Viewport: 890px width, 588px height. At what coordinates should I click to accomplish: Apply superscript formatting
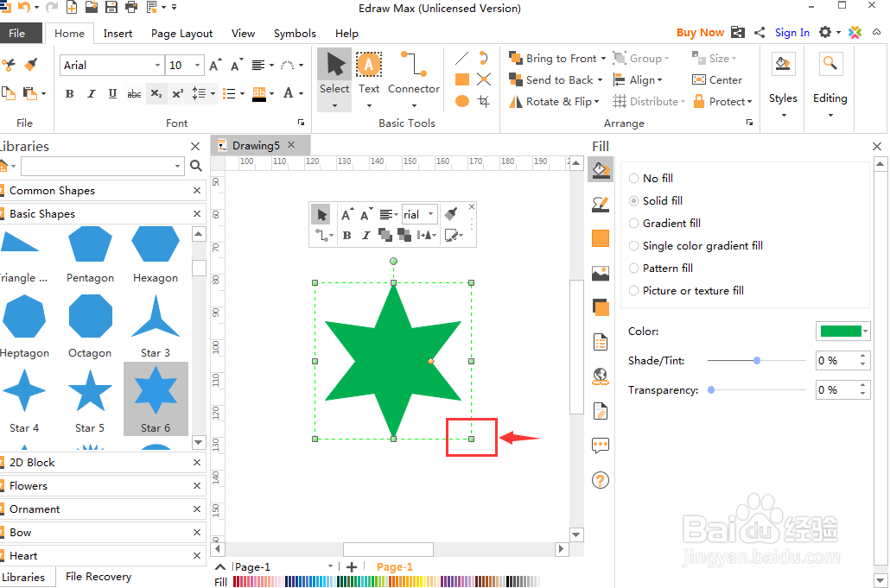[178, 93]
